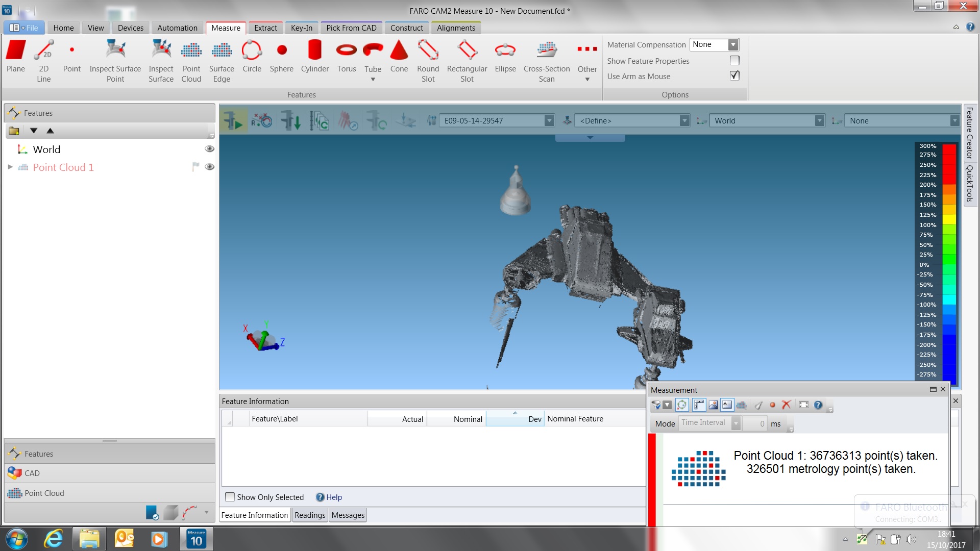Click the ruler icon in the Measurement toolbar
This screenshot has height=551, width=980.
pyautogui.click(x=699, y=405)
